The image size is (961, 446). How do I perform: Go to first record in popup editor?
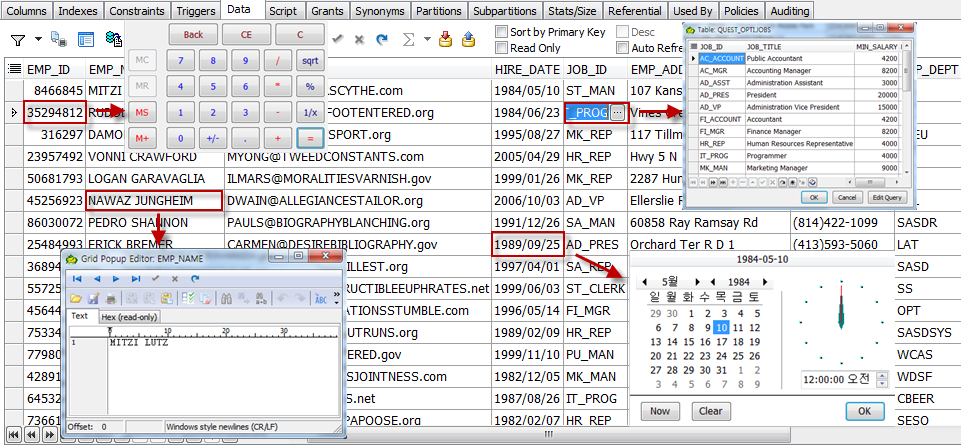76,278
